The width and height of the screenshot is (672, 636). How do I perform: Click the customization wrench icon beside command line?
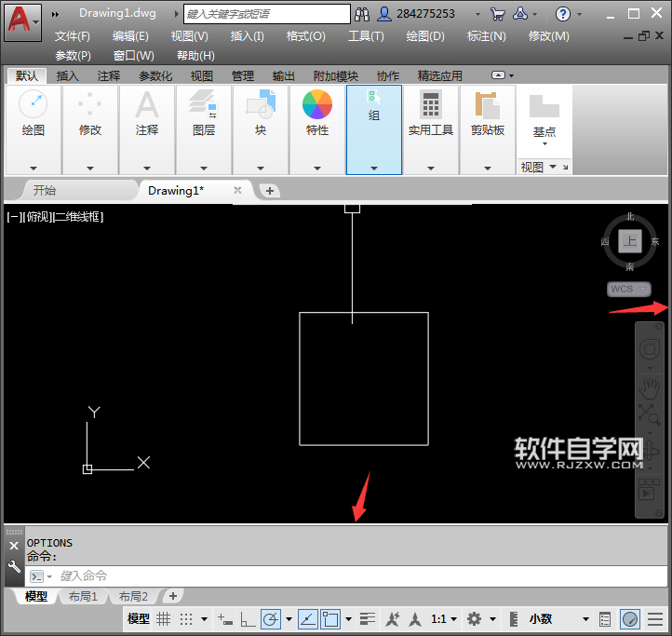(14, 566)
